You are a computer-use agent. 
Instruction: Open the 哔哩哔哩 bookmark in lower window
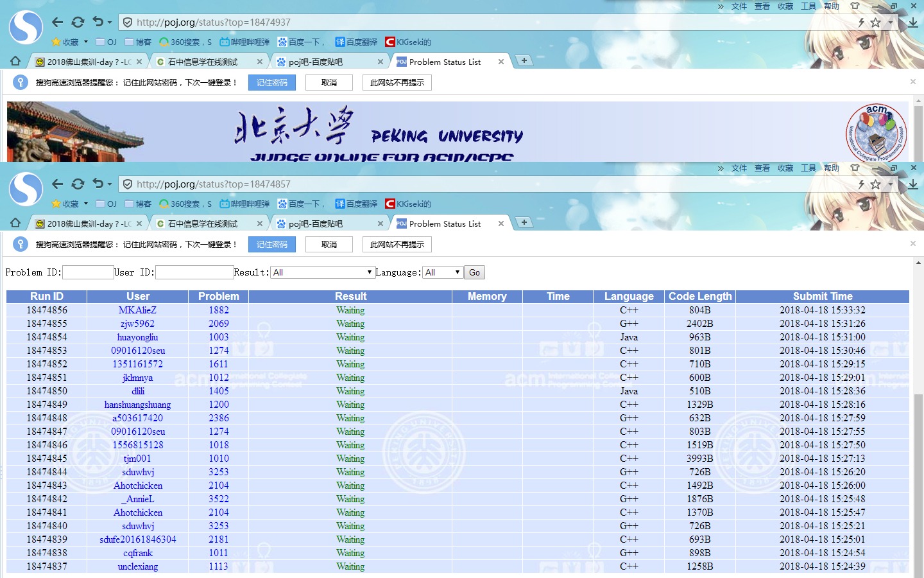pyautogui.click(x=244, y=204)
